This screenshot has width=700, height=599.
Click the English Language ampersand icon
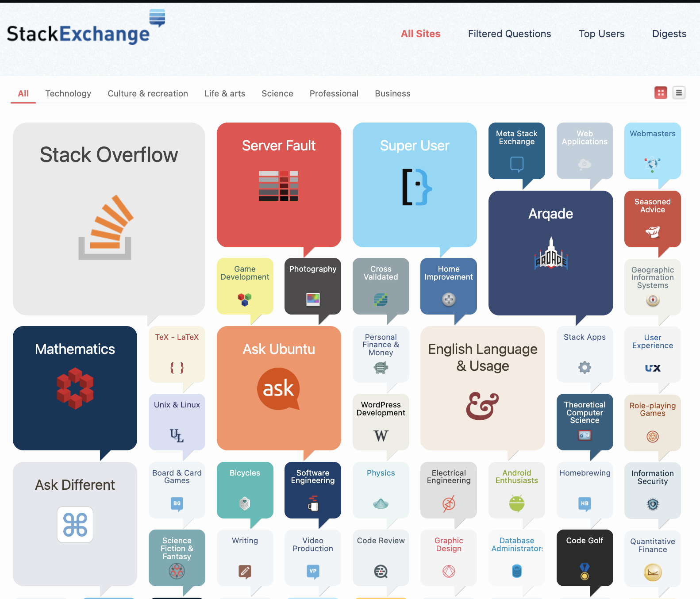tap(482, 406)
